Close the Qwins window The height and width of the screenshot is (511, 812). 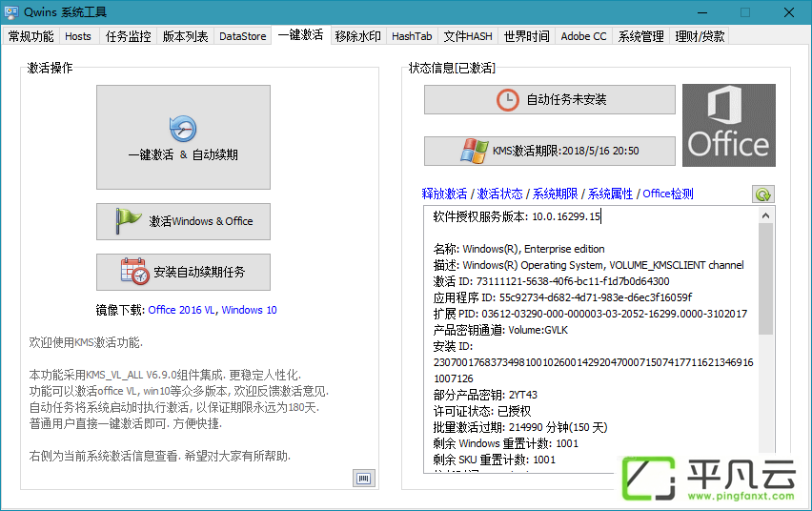(x=789, y=12)
